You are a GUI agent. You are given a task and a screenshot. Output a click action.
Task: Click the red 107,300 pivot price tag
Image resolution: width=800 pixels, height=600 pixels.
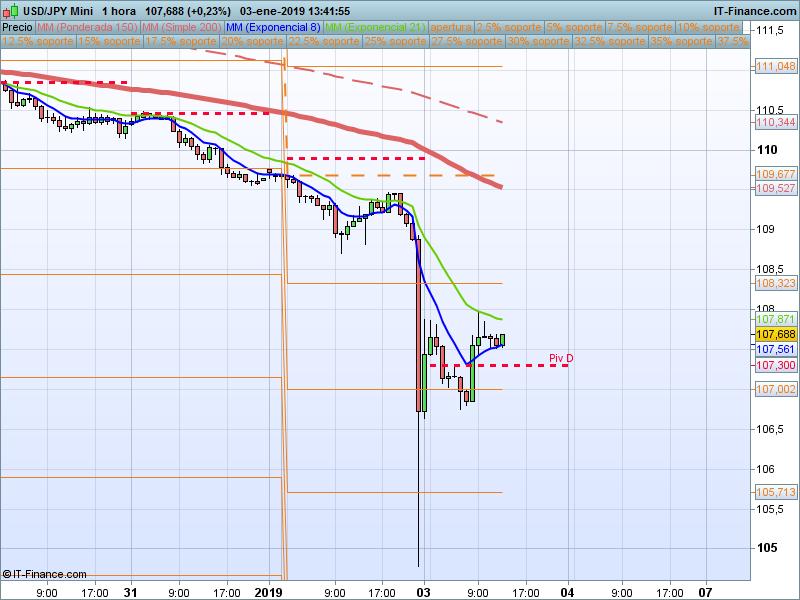click(x=776, y=365)
